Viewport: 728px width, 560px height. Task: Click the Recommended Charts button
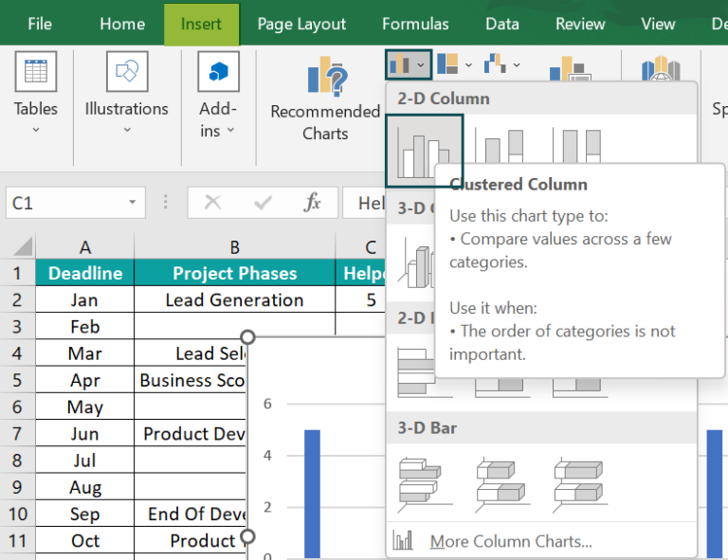coord(325,99)
